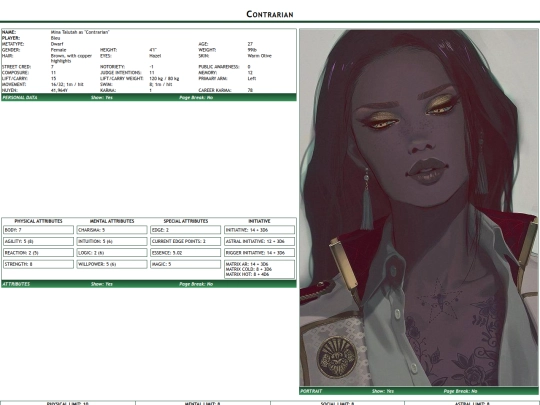The image size is (540, 405).
Task: Click the Primary Arm value Left
Action: pos(252,79)
